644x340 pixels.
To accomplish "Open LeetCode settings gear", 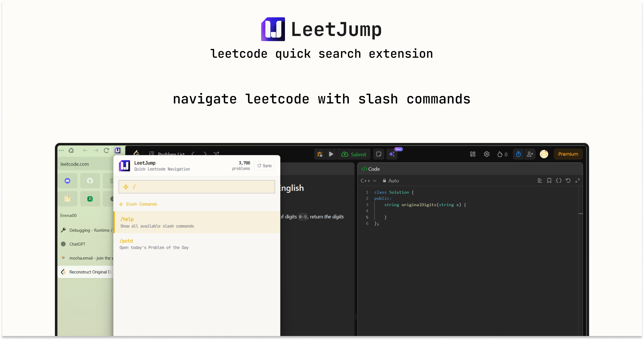I will 486,154.
